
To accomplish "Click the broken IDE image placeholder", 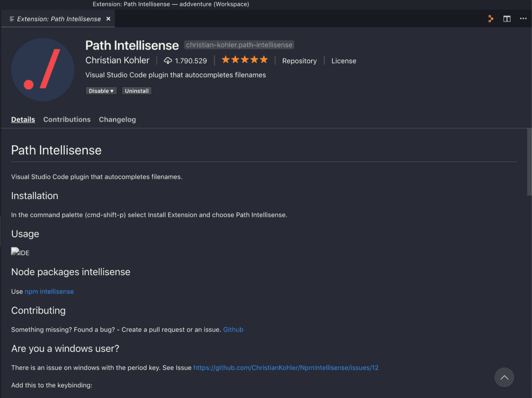I will [20, 252].
